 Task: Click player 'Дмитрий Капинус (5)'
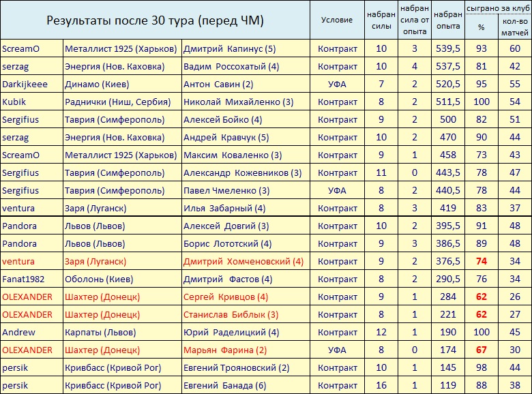[x=230, y=49]
